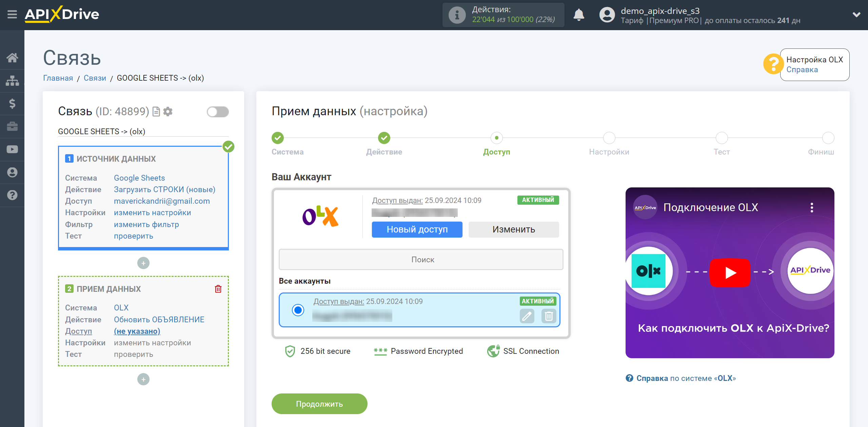This screenshot has height=427, width=868.
Task: Click Продолжить to proceed to next step
Action: (320, 404)
